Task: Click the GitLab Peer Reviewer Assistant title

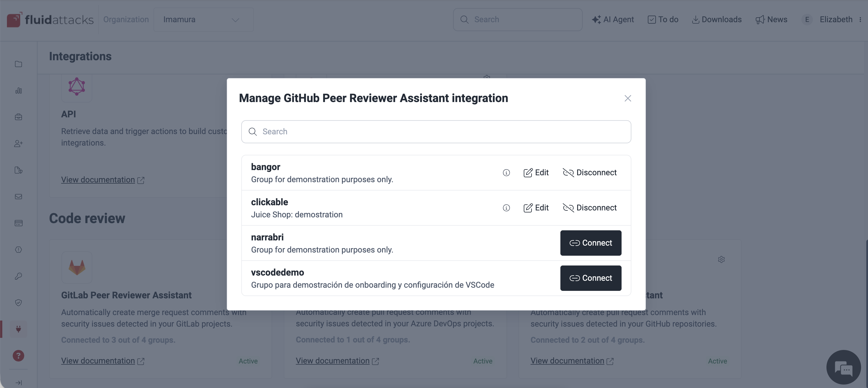Action: click(126, 295)
